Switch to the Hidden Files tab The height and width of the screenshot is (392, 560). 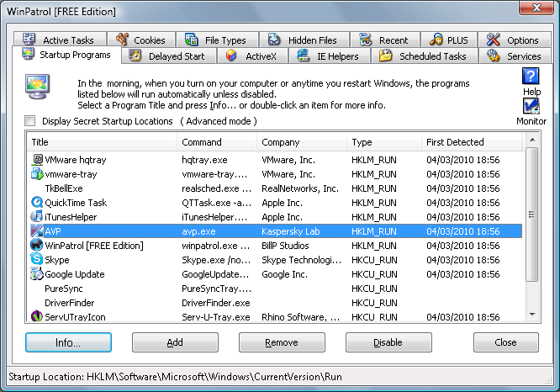click(304, 40)
